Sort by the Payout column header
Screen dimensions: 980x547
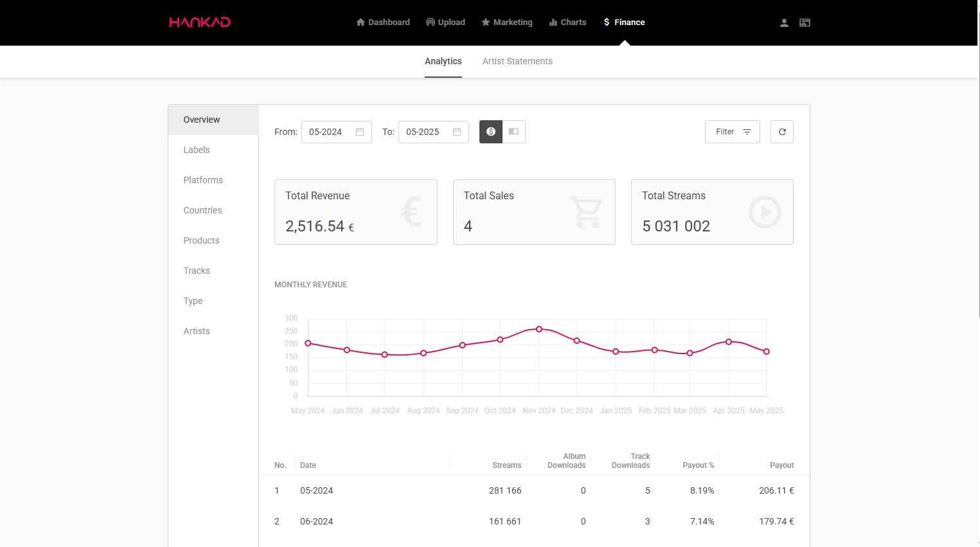point(782,465)
